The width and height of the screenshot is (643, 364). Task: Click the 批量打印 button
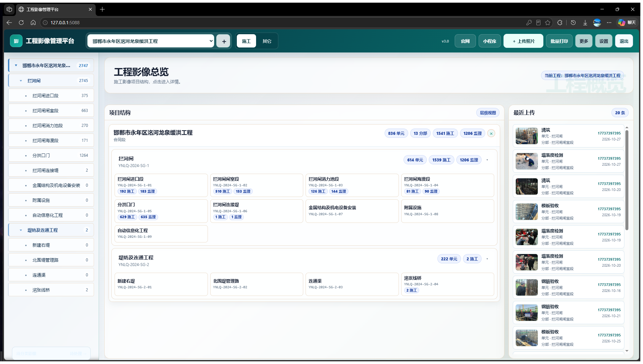pyautogui.click(x=559, y=41)
